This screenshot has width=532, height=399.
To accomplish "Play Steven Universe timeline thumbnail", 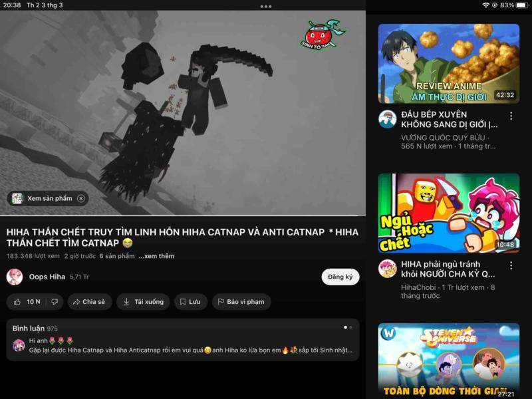I will 448,360.
